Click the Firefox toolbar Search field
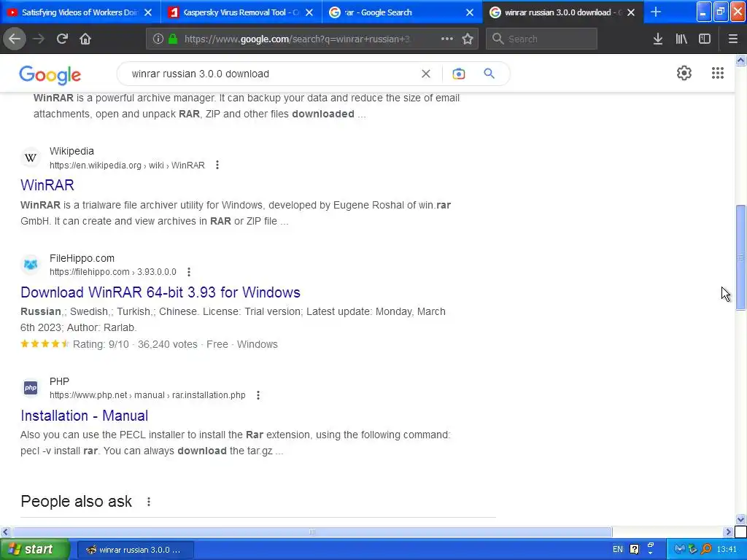This screenshot has width=747, height=560. pyautogui.click(x=541, y=39)
